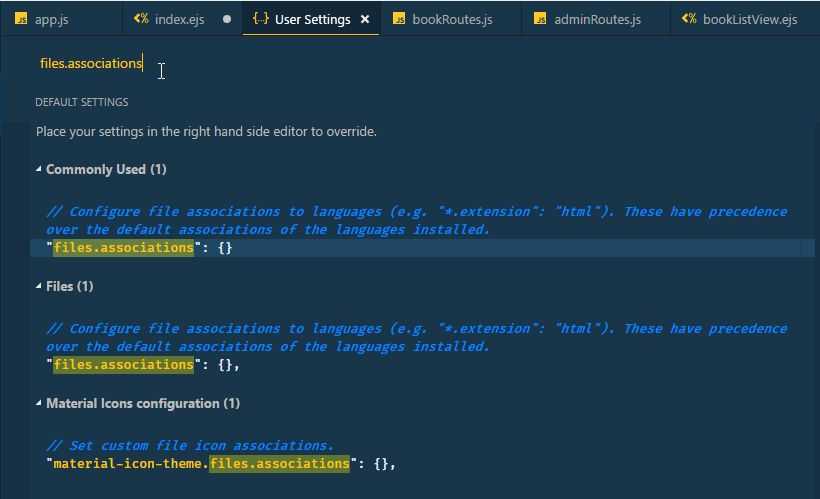Collapse the Commonly Used section
Viewport: 820px width, 499px height.
(x=39, y=170)
